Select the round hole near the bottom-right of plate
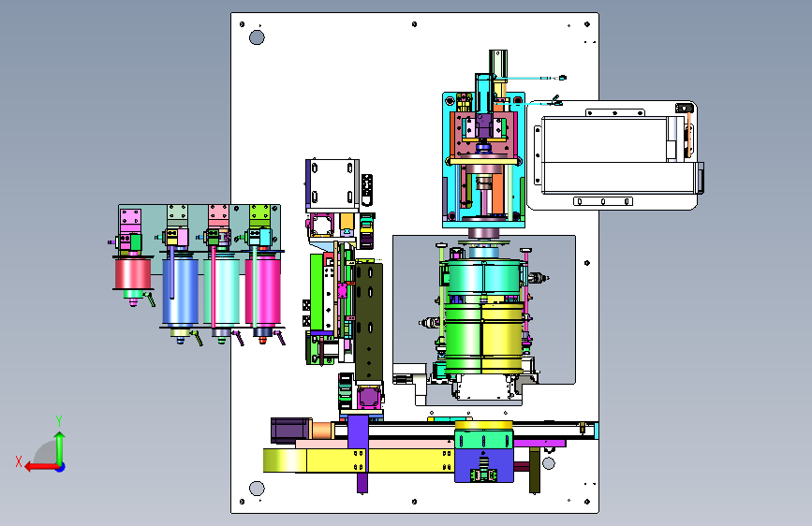The width and height of the screenshot is (812, 526). 549,463
